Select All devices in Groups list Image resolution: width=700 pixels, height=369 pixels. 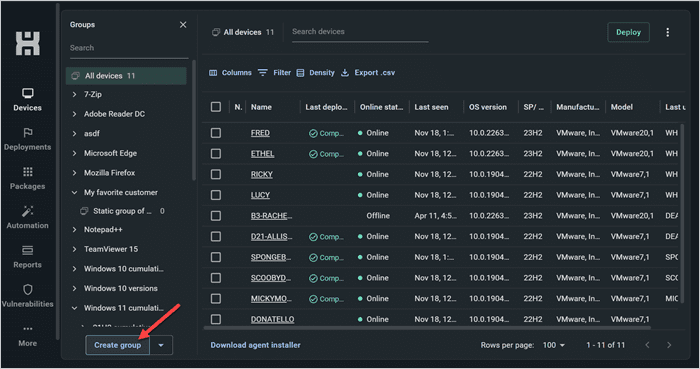(x=126, y=76)
